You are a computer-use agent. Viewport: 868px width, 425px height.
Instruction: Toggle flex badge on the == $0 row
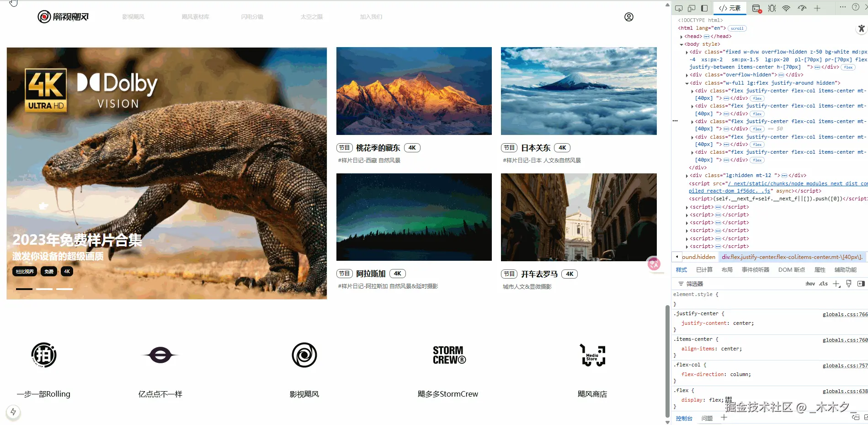point(757,129)
